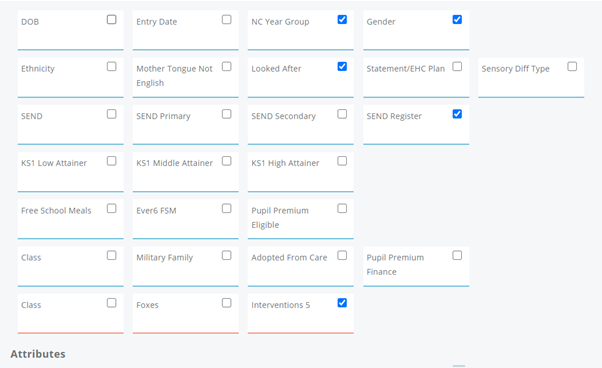
Task: Enable the Entry Date checkbox
Action: [227, 20]
